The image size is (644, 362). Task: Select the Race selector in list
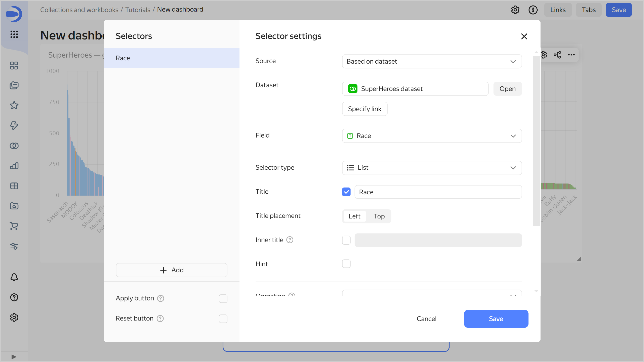point(172,58)
